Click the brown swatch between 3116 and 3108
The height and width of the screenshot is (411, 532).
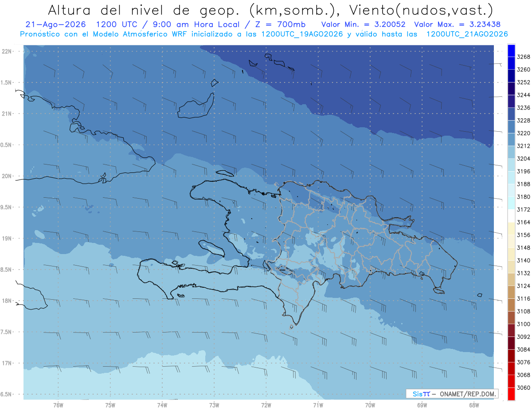[511, 305]
